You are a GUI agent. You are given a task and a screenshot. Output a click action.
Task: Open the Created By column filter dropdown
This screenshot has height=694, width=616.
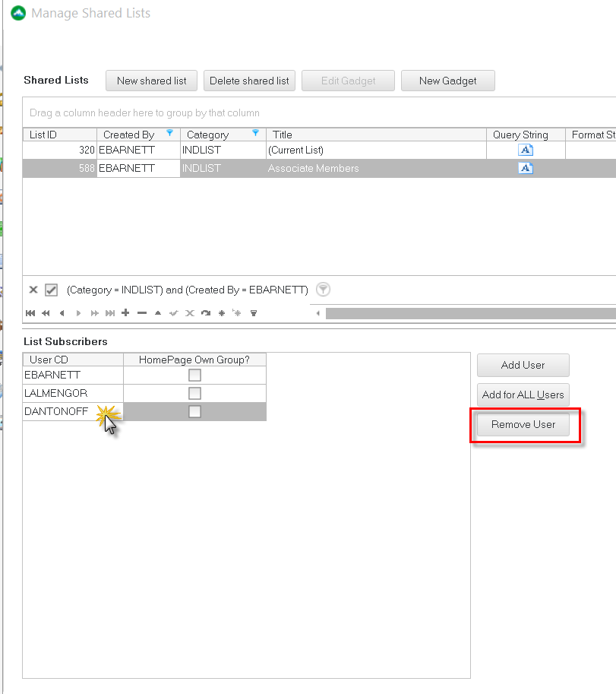click(170, 134)
